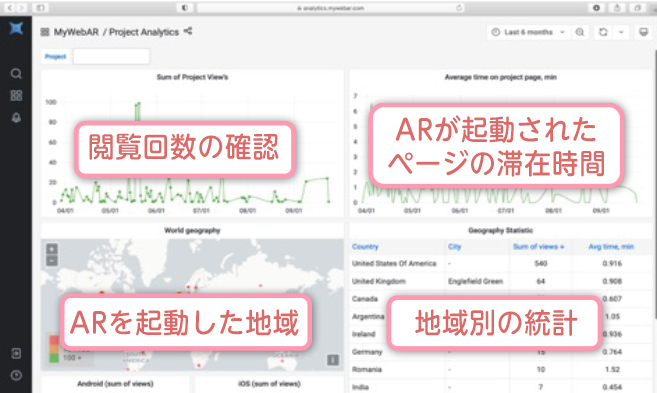This screenshot has height=393, width=657.
Task: Click the Romania country cell
Action: tap(367, 370)
